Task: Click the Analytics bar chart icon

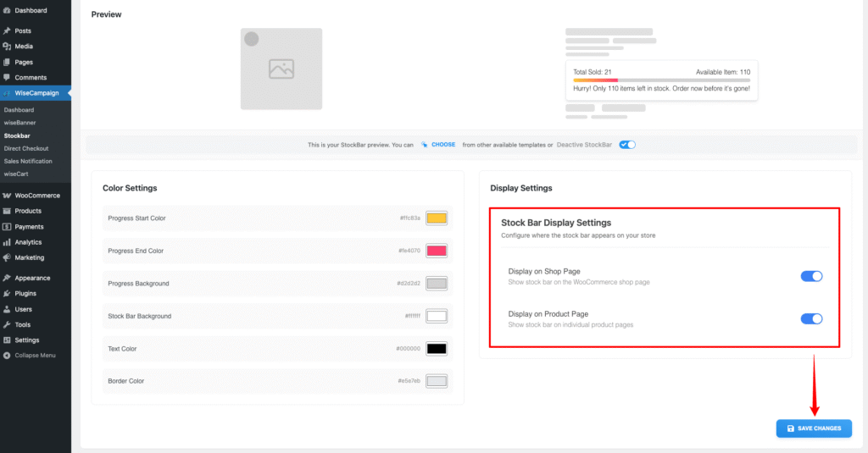Action: click(x=7, y=242)
